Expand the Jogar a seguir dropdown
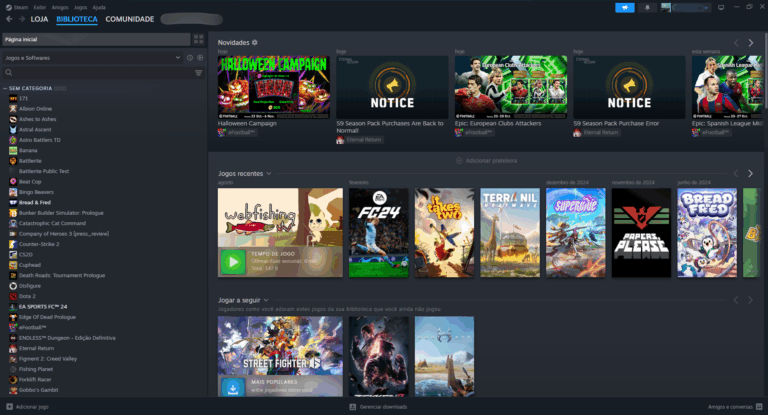Screen dimensions: 768x415 [x=266, y=300]
